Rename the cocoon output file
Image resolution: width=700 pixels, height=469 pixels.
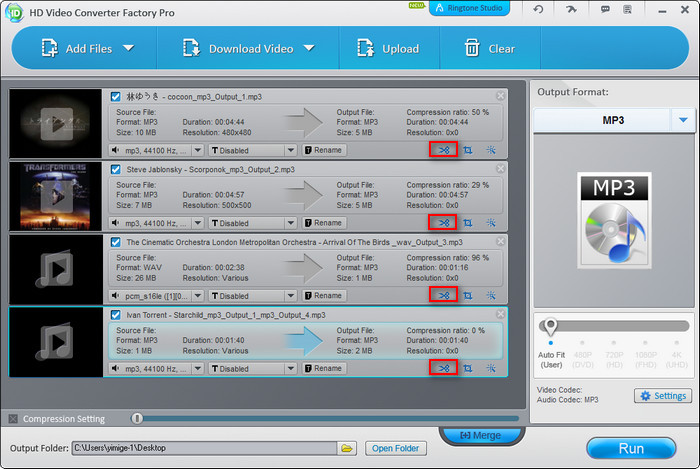[x=324, y=150]
